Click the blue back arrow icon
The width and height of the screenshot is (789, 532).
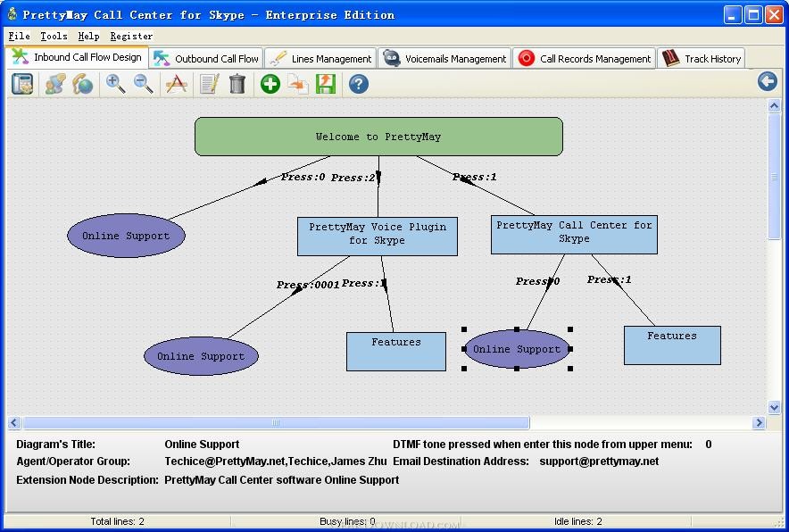point(768,81)
